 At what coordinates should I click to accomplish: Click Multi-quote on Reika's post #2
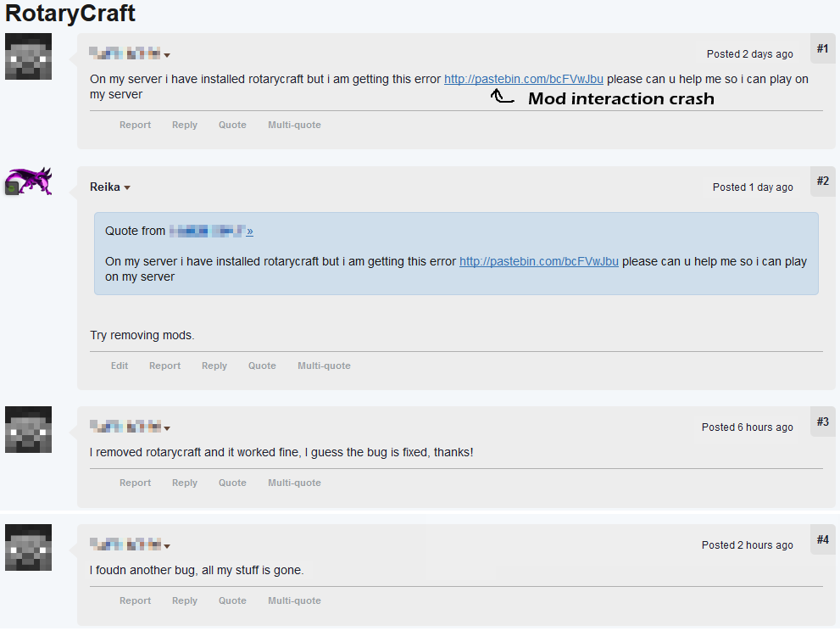(x=324, y=366)
